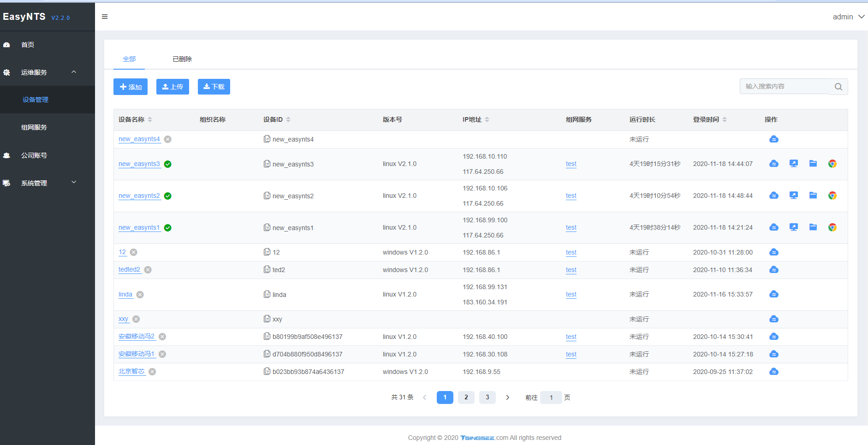The width and height of the screenshot is (868, 445).
Task: Go to page 3
Action: point(488,398)
